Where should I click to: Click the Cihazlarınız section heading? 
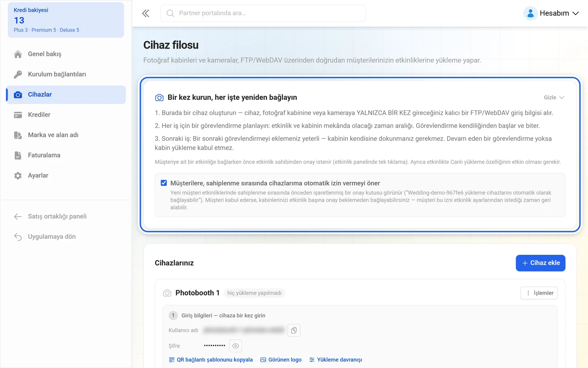[174, 263]
